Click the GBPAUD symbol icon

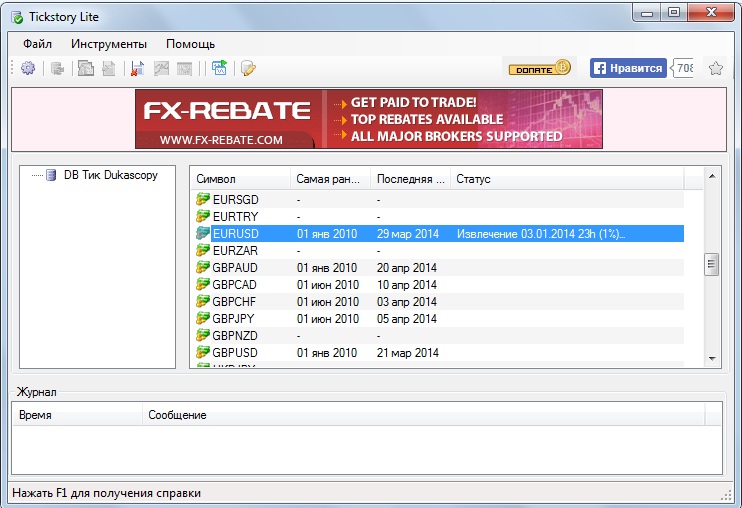coord(203,267)
